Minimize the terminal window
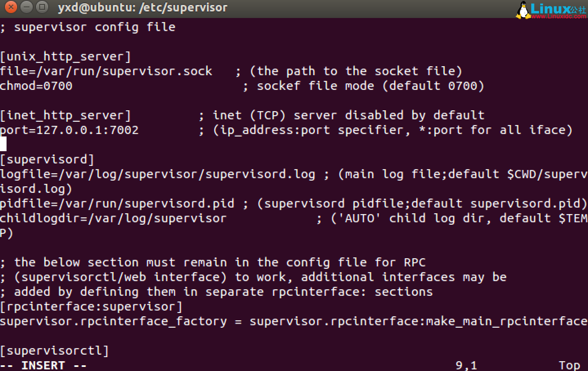 (x=27, y=7)
